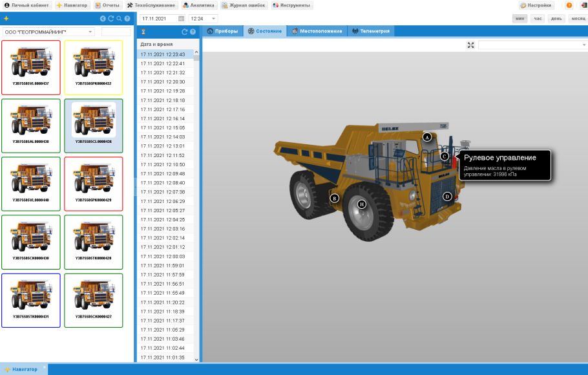
Task: Select the 17.11.2021 12:23:43 record
Action: point(165,54)
